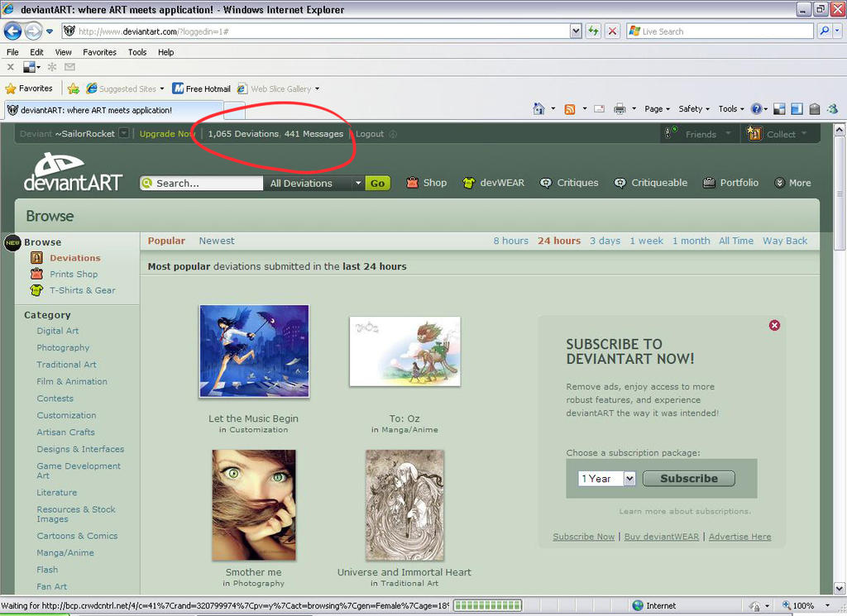Click the Portfolio briefcase icon

pos(709,183)
